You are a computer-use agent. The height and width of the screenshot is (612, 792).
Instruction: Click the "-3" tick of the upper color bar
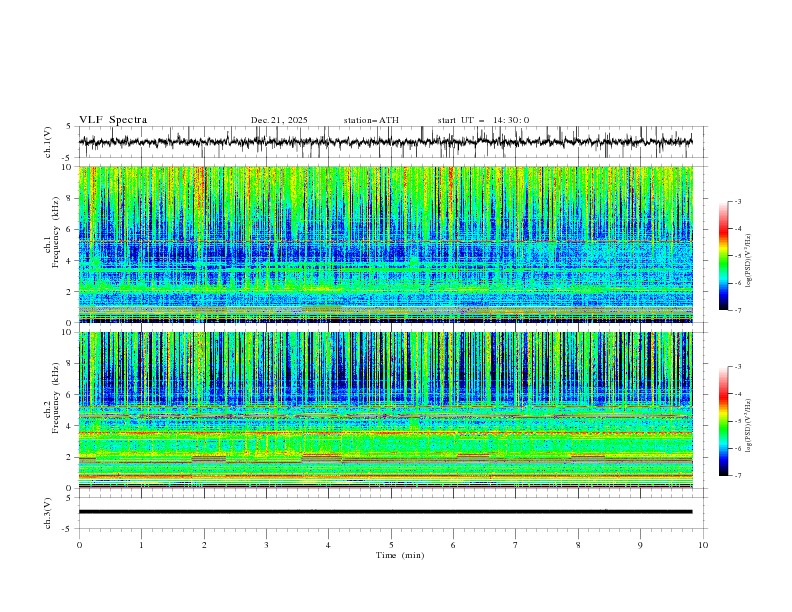737,201
